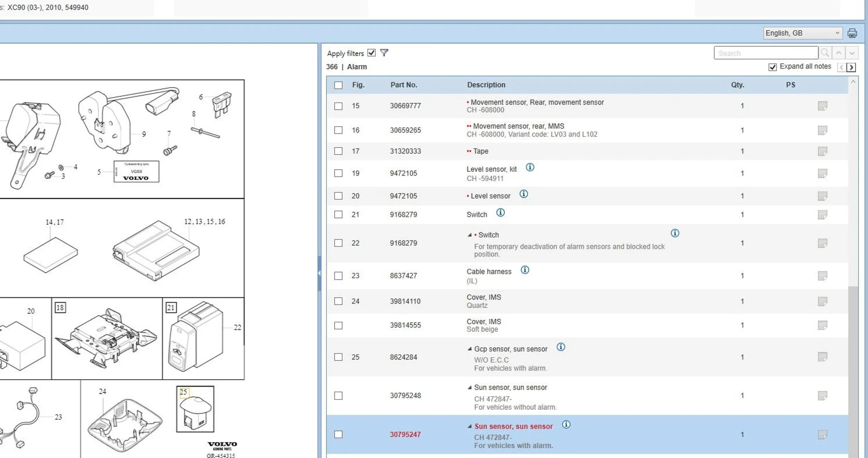Click the search magnifier icon
The image size is (868, 458).
(x=825, y=53)
